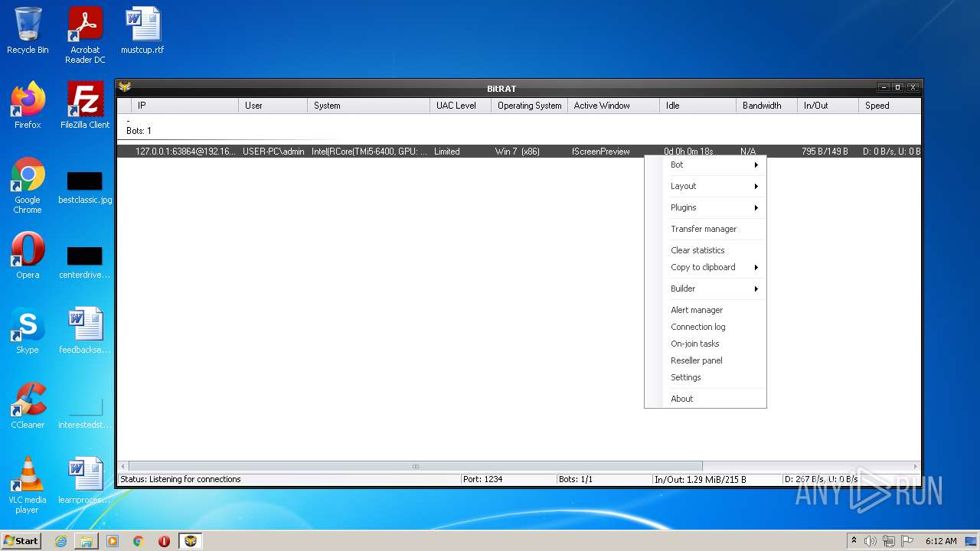Click scrollbar left arrow in BitRAT
Image resolution: width=980 pixels, height=551 pixels.
[123, 466]
